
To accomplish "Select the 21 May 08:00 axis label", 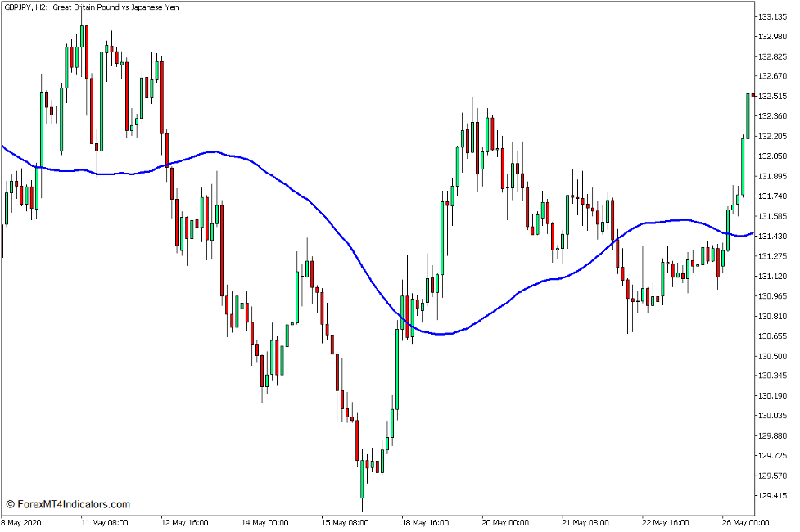I will pos(586,522).
